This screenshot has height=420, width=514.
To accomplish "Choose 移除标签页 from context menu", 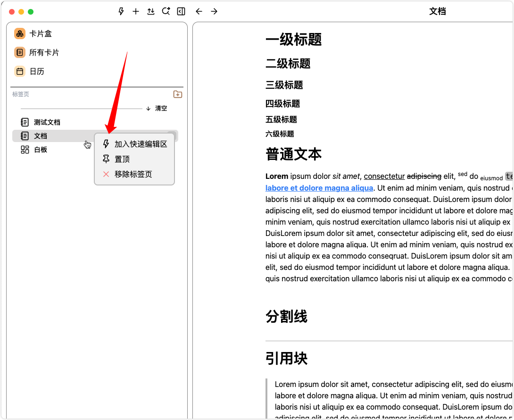I will click(134, 174).
